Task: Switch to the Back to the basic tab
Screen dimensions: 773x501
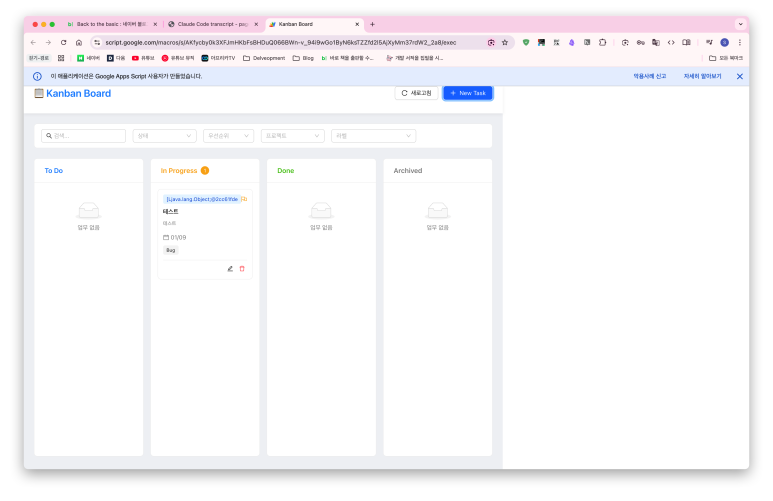Action: pyautogui.click(x=111, y=24)
